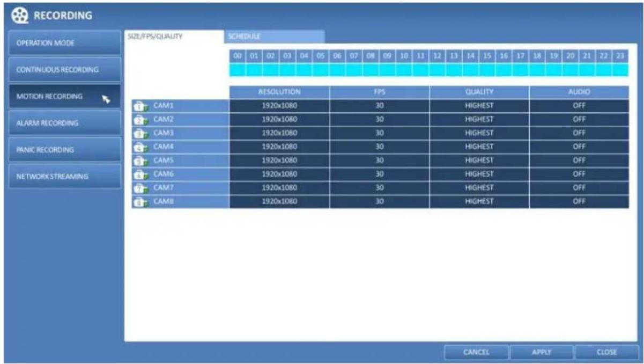The width and height of the screenshot is (644, 364).
Task: Click the RESOLUTION column header
Action: (x=279, y=92)
